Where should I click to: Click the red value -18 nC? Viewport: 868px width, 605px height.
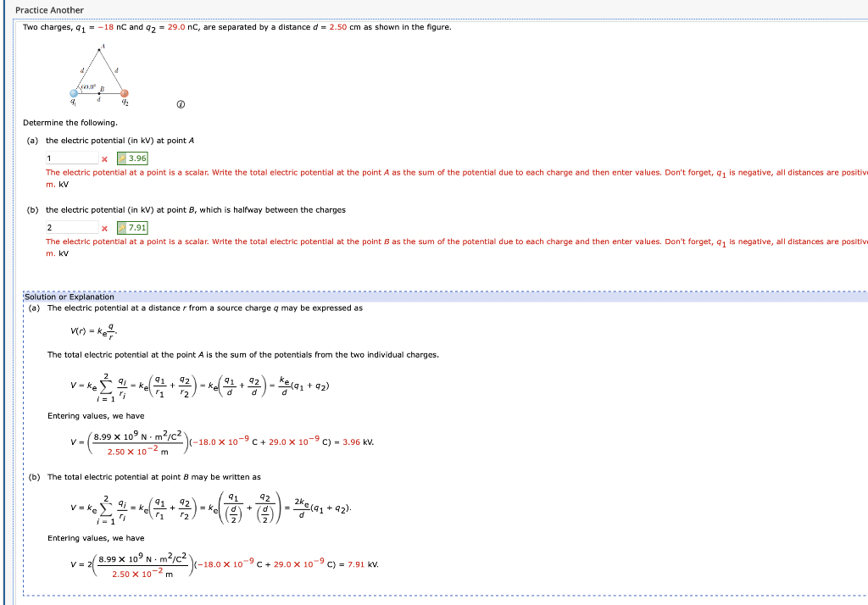pos(113,27)
